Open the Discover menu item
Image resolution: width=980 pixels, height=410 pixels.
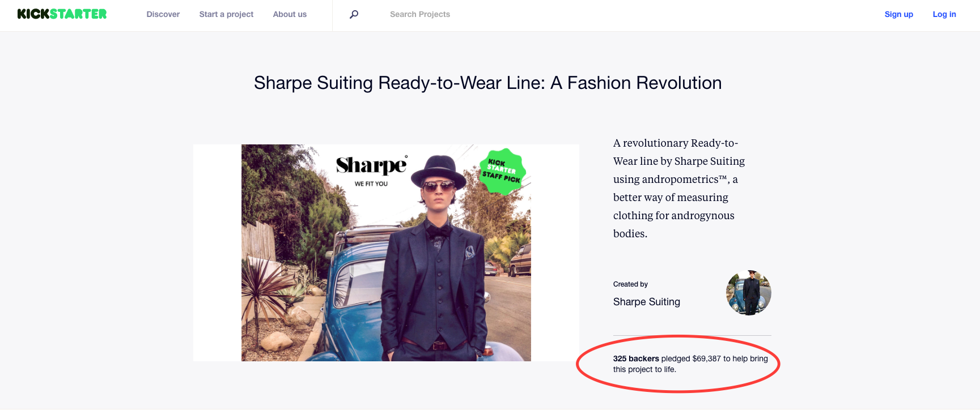tap(163, 14)
